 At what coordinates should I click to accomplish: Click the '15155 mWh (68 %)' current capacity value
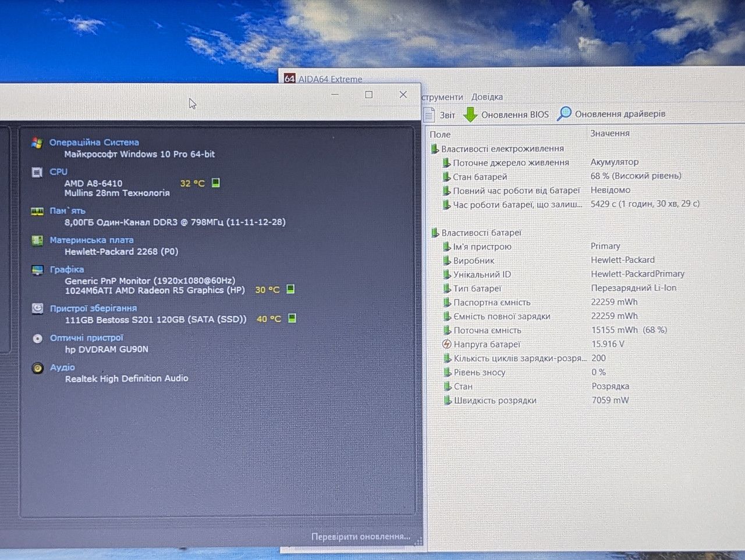pos(629,330)
